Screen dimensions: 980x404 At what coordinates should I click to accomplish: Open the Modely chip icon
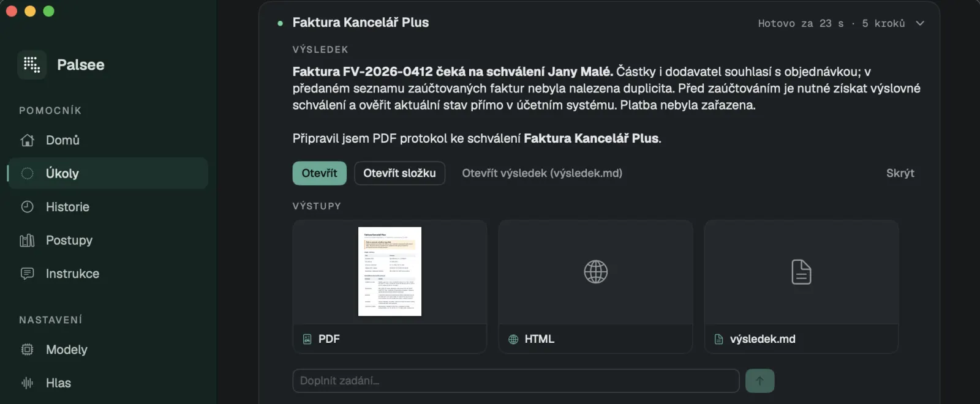pos(28,350)
